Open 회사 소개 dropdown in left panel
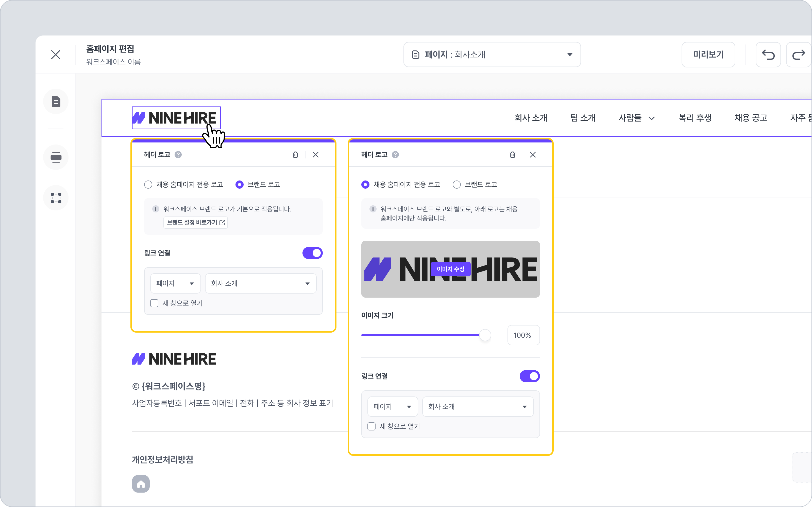 click(261, 283)
